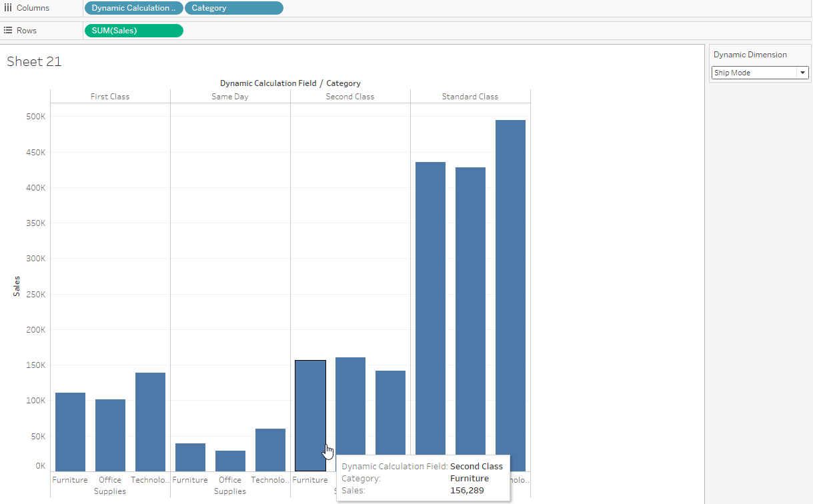The width and height of the screenshot is (813, 504).
Task: Select the SUM(Sales) pill in Rows
Action: click(x=133, y=31)
